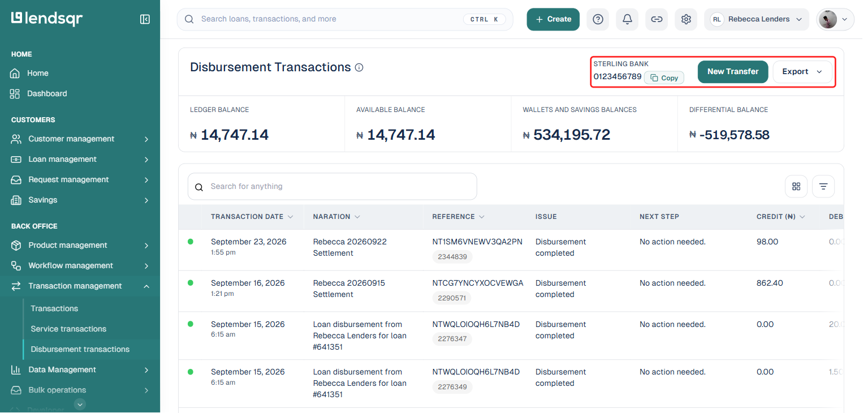Screen dimensions: 868x413
Task: Click the Search for anything field
Action: click(332, 186)
